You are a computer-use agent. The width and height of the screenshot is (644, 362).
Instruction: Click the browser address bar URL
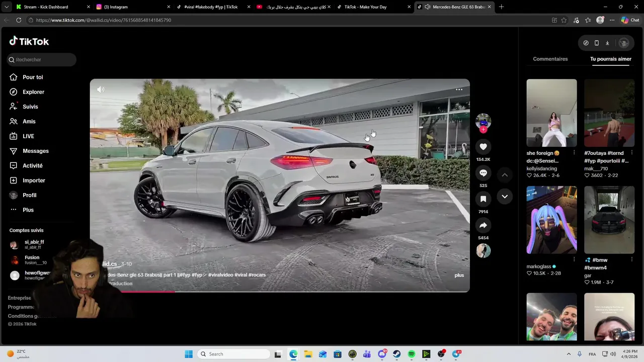(104, 20)
